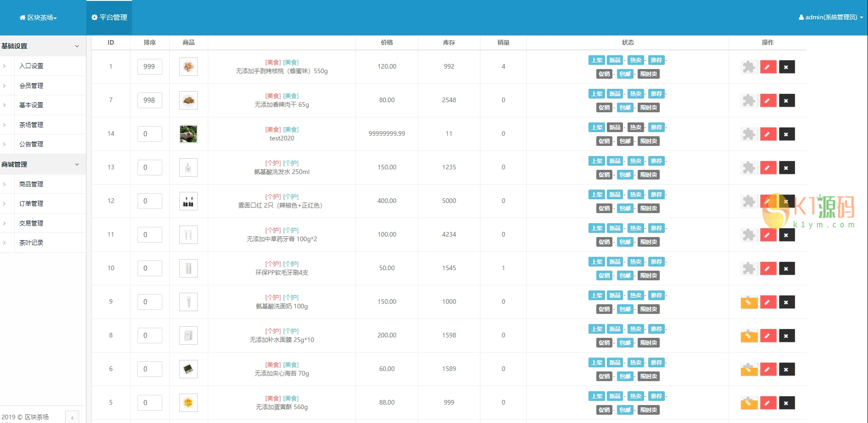Open the thumbnail image of 无添加手剥烤核桃
This screenshot has width=868, height=423.
[188, 67]
